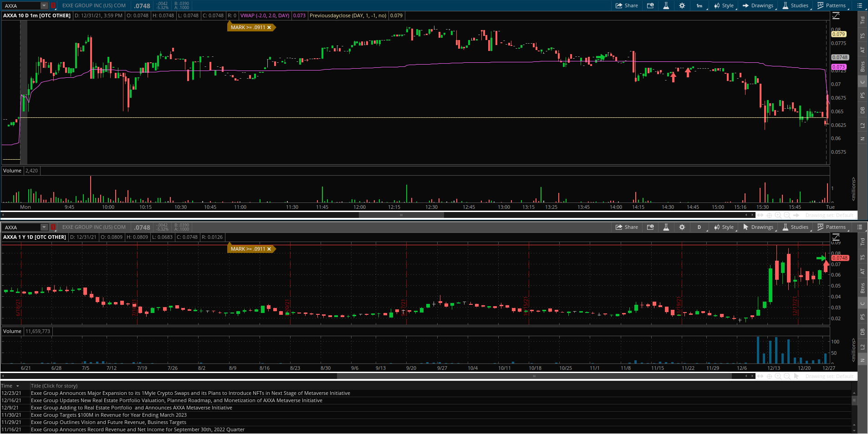Click the top chart's horizontal scrollbar thumb

point(401,215)
